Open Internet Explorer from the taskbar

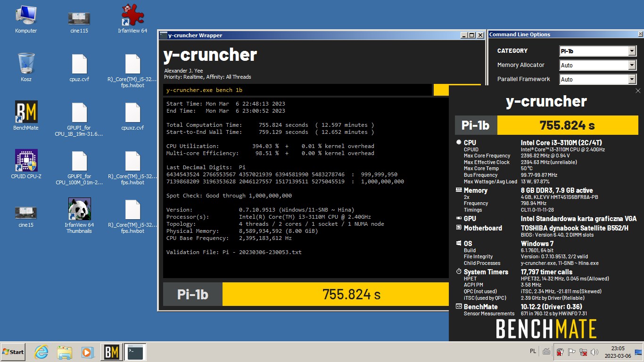pos(41,352)
